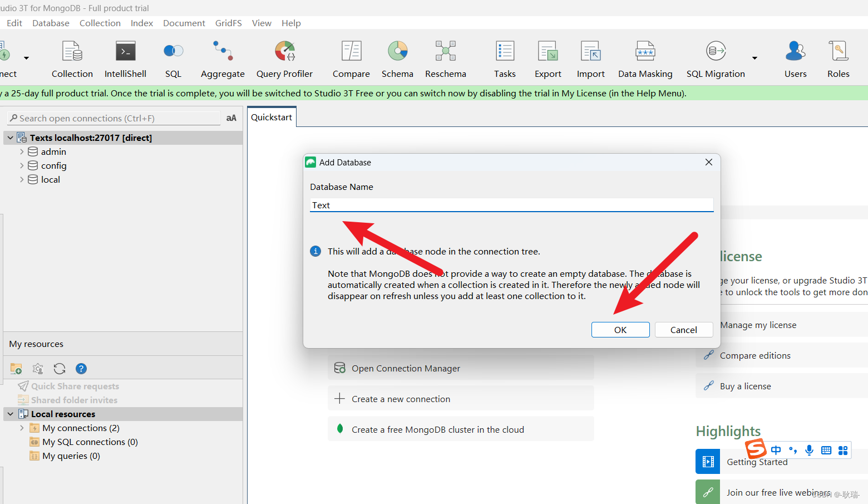Open the Edit menu
The width and height of the screenshot is (868, 504).
coord(14,23)
